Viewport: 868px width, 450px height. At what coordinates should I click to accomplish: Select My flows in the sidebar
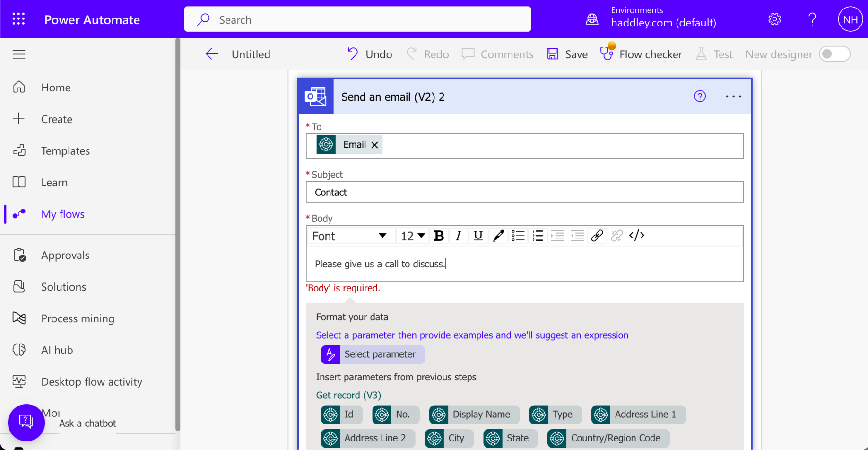tap(63, 214)
